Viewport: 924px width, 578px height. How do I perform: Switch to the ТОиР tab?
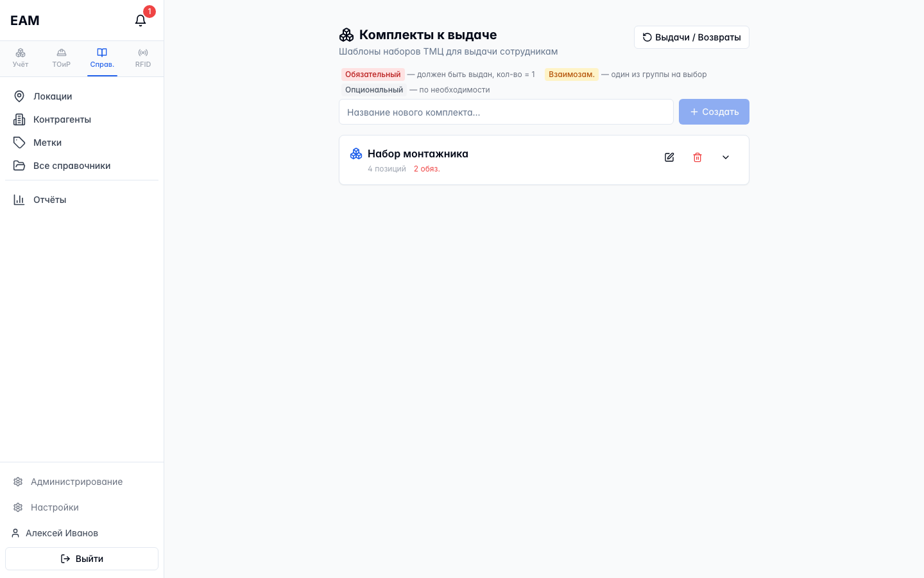point(62,58)
